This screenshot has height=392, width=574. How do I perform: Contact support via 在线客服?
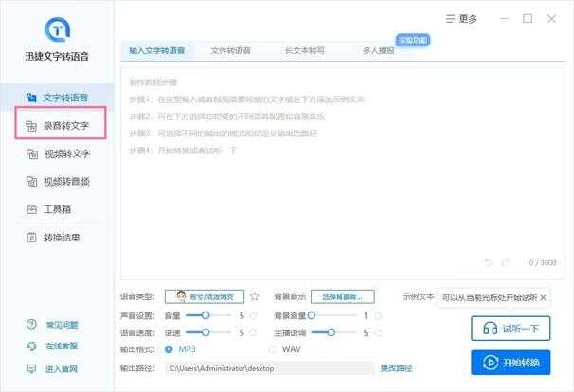pos(52,347)
